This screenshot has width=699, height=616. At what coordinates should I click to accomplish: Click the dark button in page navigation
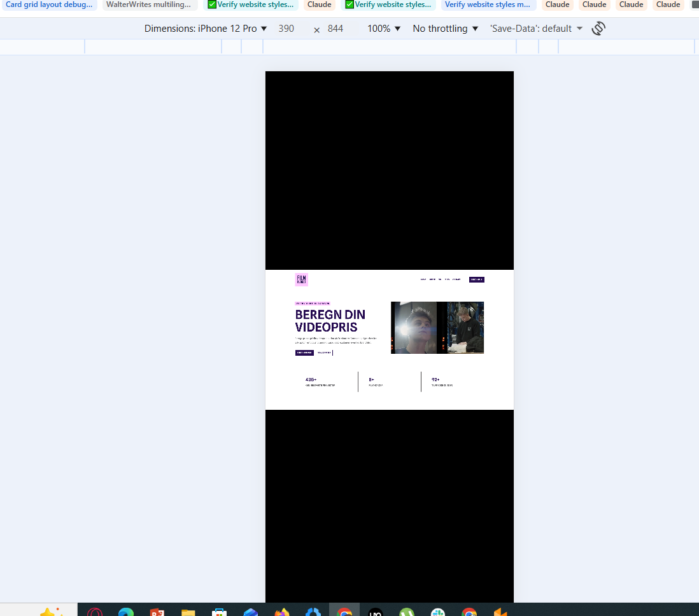(477, 279)
